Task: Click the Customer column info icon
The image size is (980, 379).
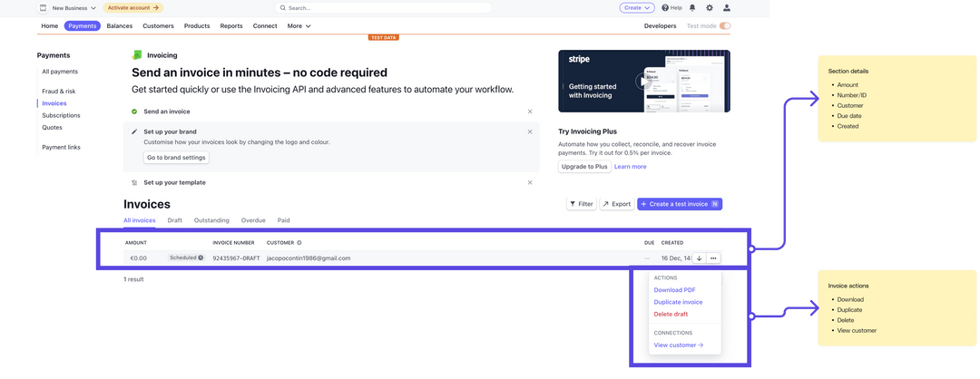Action: pyautogui.click(x=299, y=243)
